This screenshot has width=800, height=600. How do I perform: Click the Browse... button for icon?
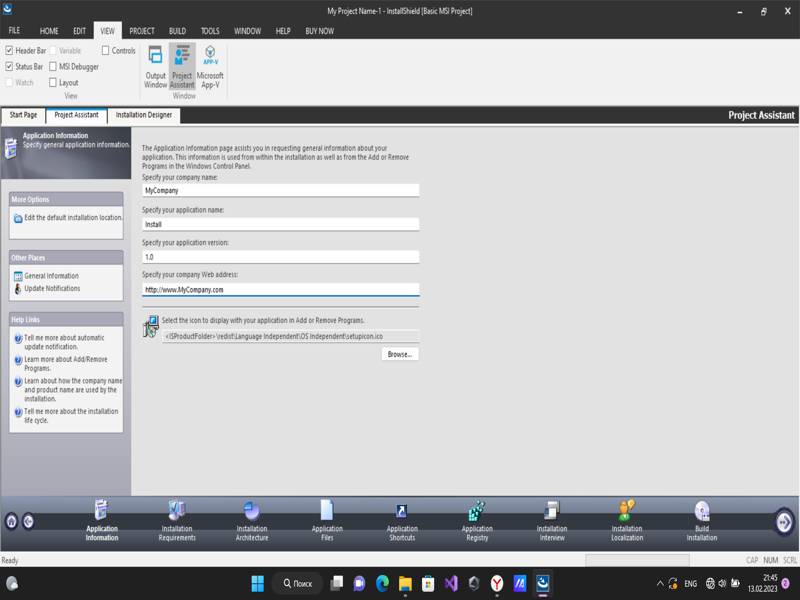pos(400,354)
